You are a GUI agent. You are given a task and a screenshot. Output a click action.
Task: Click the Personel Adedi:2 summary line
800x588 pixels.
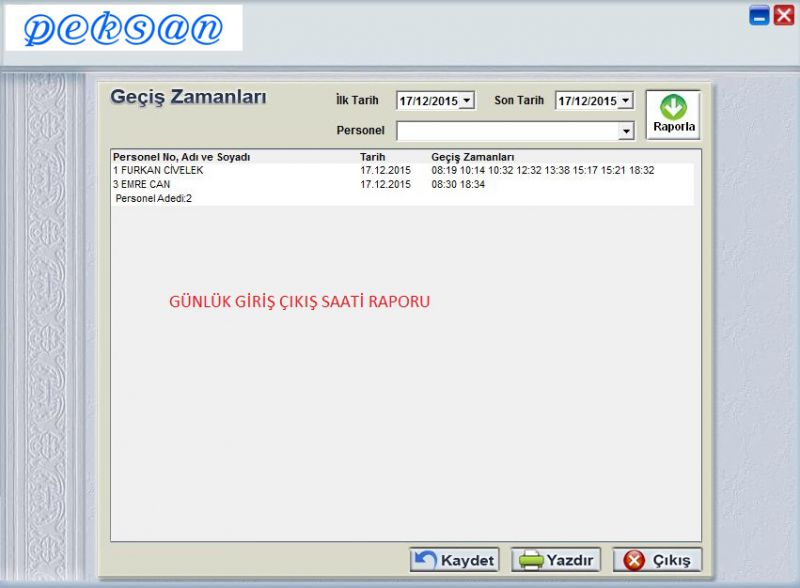[154, 199]
